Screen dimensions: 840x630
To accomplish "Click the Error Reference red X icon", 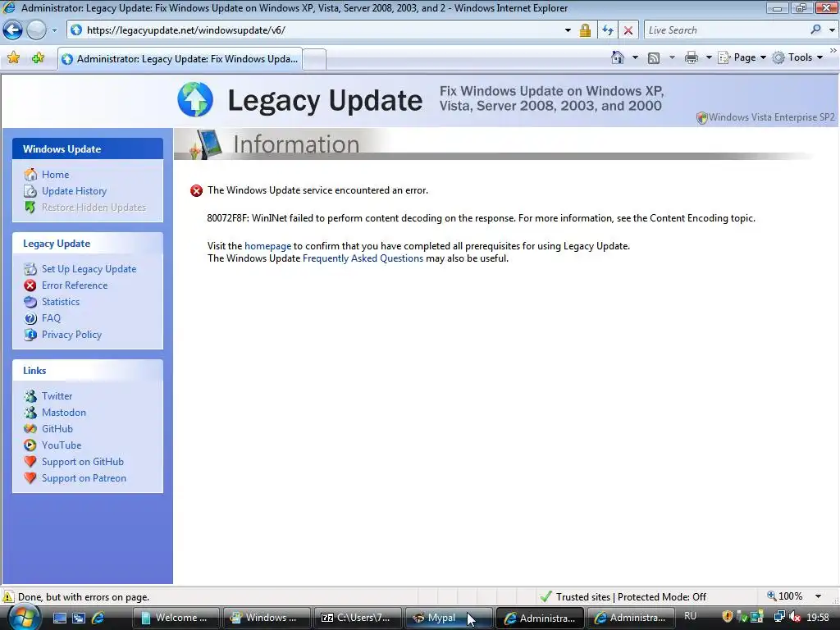I will [x=30, y=285].
